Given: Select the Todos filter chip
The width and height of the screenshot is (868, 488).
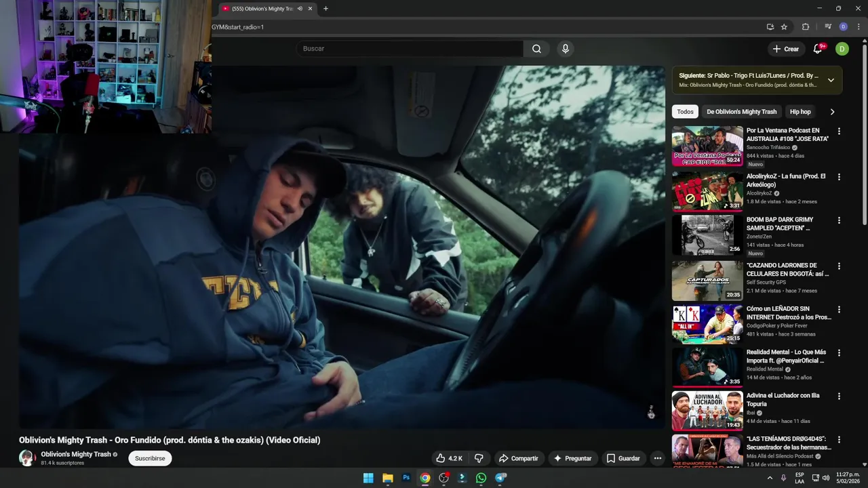Looking at the screenshot, I should pos(685,112).
